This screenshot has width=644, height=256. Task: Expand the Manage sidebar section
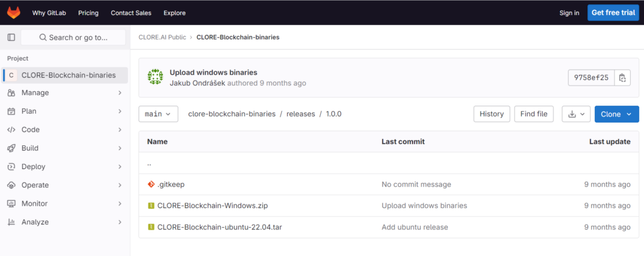(x=64, y=93)
